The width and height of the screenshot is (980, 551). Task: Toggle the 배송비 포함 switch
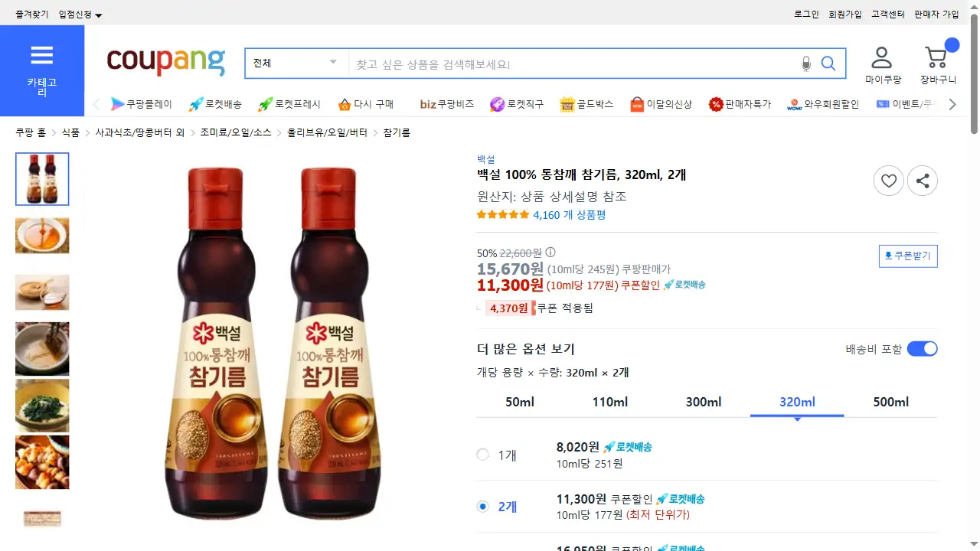click(x=922, y=349)
